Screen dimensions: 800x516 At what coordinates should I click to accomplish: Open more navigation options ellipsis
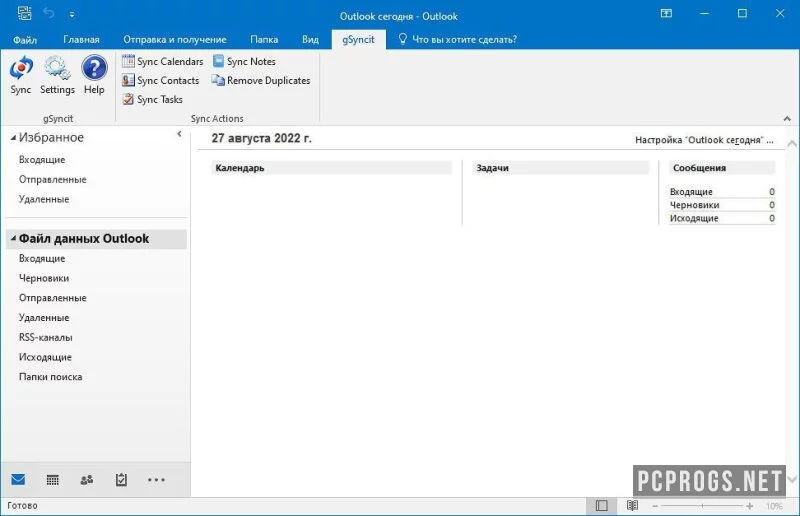(x=156, y=480)
